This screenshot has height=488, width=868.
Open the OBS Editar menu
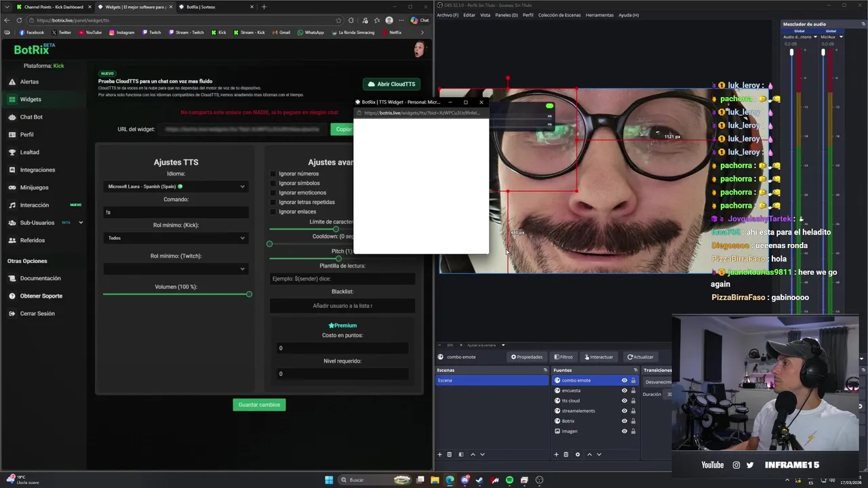pos(469,15)
